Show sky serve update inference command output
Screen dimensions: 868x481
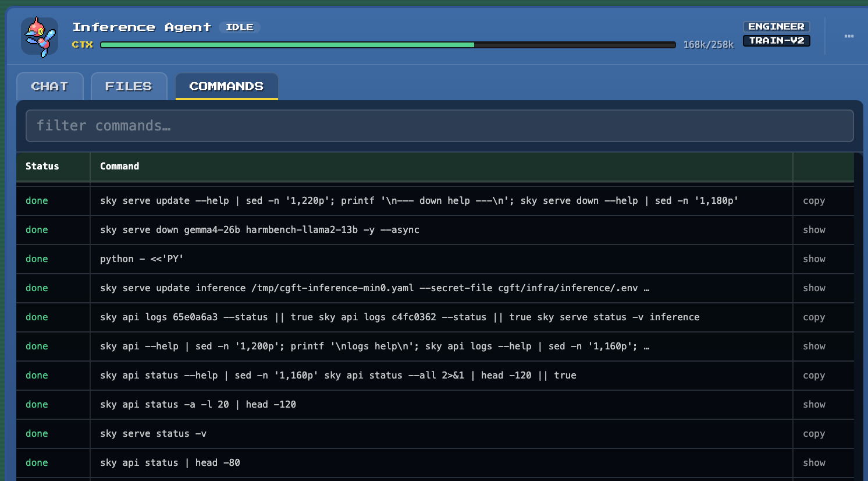click(x=814, y=288)
